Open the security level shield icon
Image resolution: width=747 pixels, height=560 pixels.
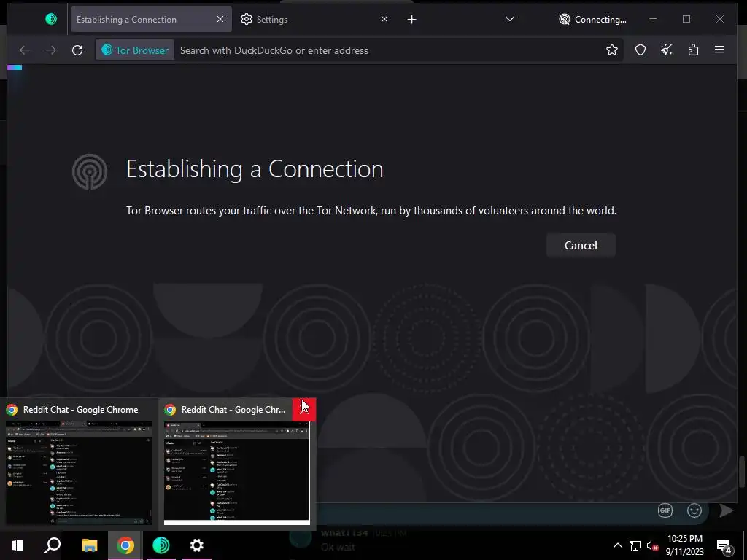pyautogui.click(x=640, y=50)
